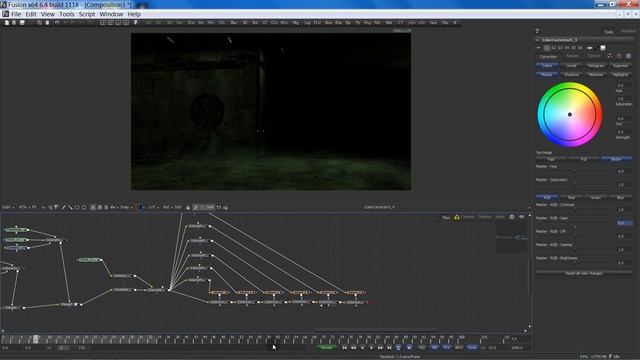The image size is (640, 360).
Task: Select the Better tint mode
Action: (616, 159)
